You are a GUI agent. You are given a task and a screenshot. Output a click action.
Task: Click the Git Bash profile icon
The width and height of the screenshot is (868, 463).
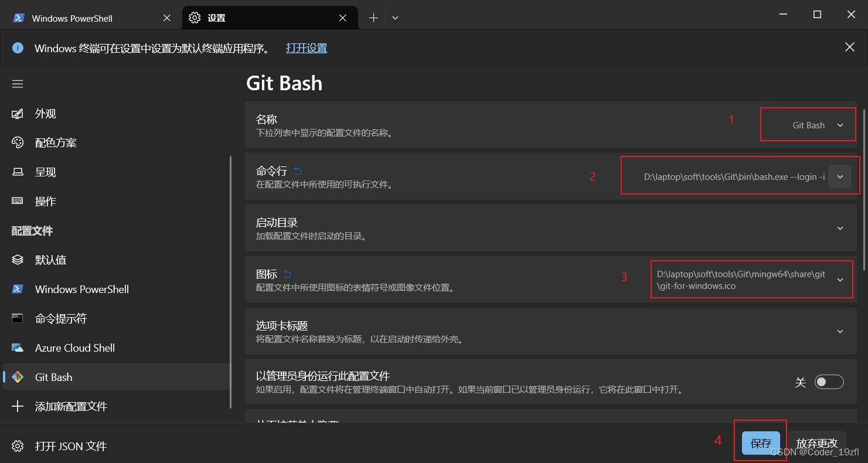pyautogui.click(x=18, y=377)
